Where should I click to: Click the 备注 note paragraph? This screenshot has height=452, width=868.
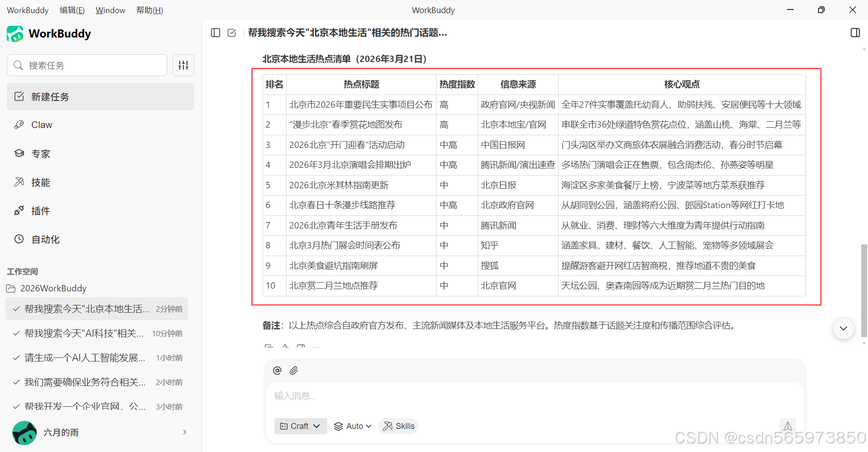pyautogui.click(x=500, y=325)
